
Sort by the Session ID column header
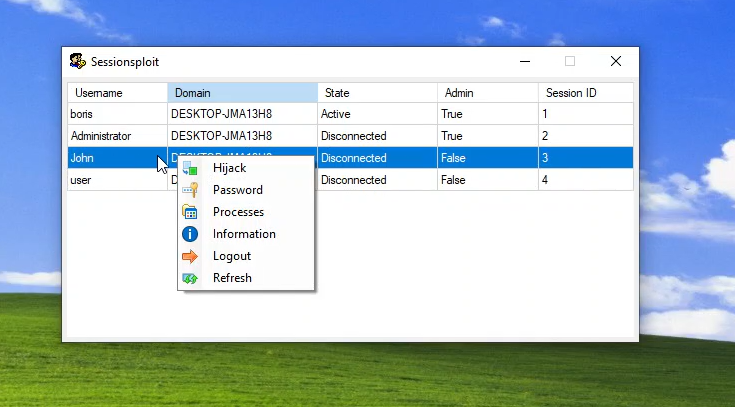[x=586, y=93]
